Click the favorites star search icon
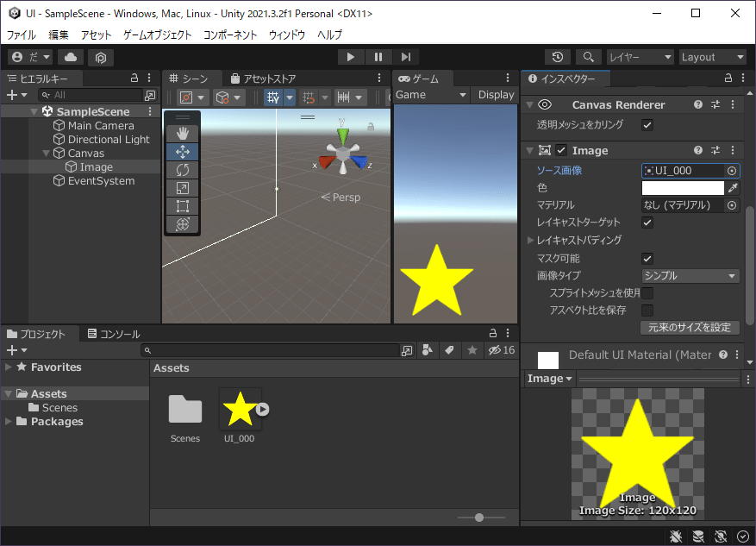The width and height of the screenshot is (756, 546). [x=472, y=351]
